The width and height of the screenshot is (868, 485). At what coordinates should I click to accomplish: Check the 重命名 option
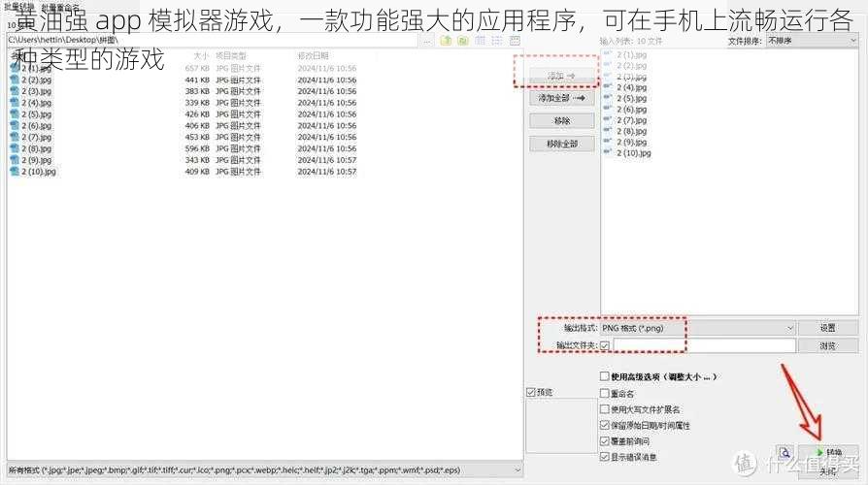[605, 393]
